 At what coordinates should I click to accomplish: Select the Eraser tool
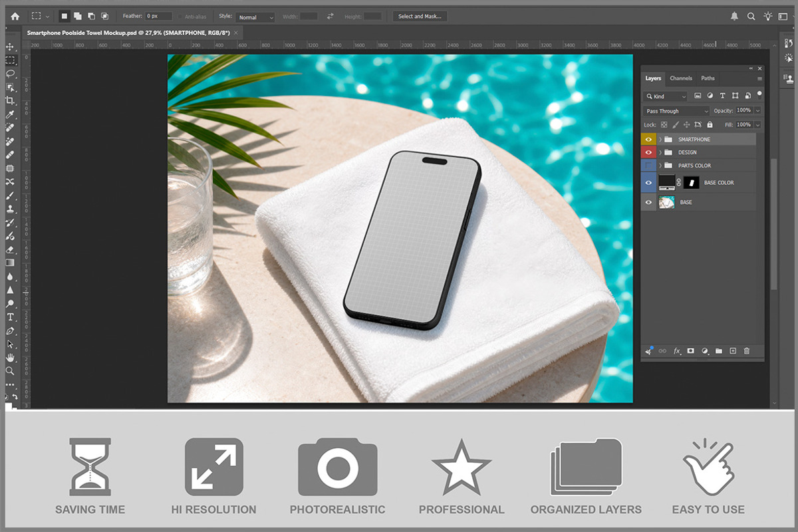[10, 249]
